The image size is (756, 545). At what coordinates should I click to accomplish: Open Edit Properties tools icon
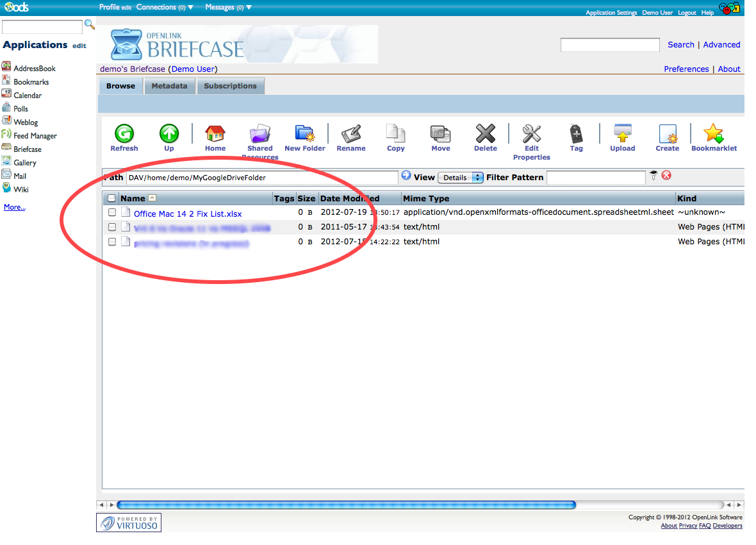click(x=531, y=134)
